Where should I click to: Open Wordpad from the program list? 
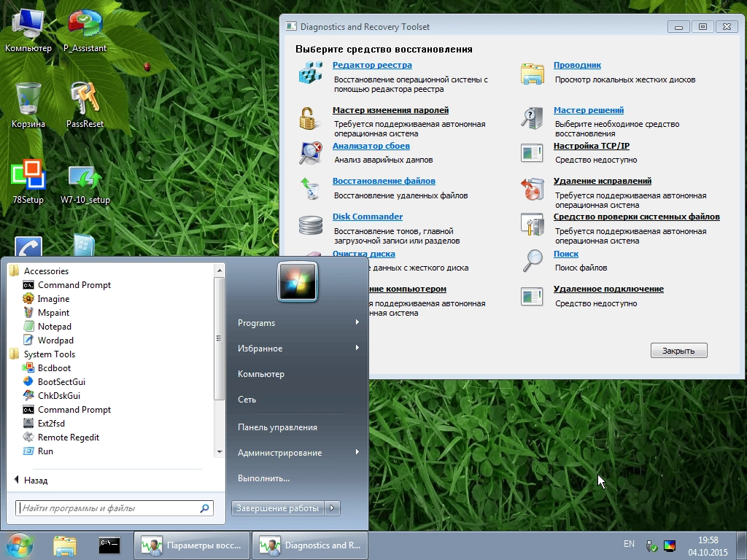(48, 340)
